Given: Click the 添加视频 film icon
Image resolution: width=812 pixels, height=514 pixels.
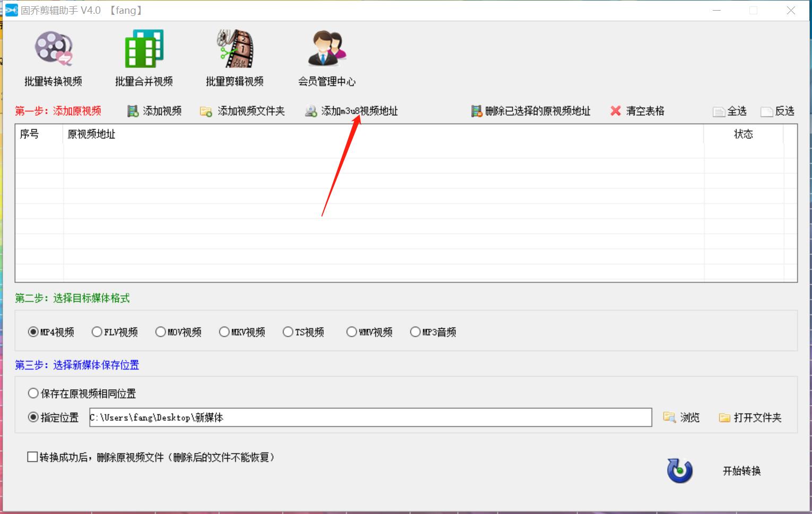Looking at the screenshot, I should tap(133, 111).
